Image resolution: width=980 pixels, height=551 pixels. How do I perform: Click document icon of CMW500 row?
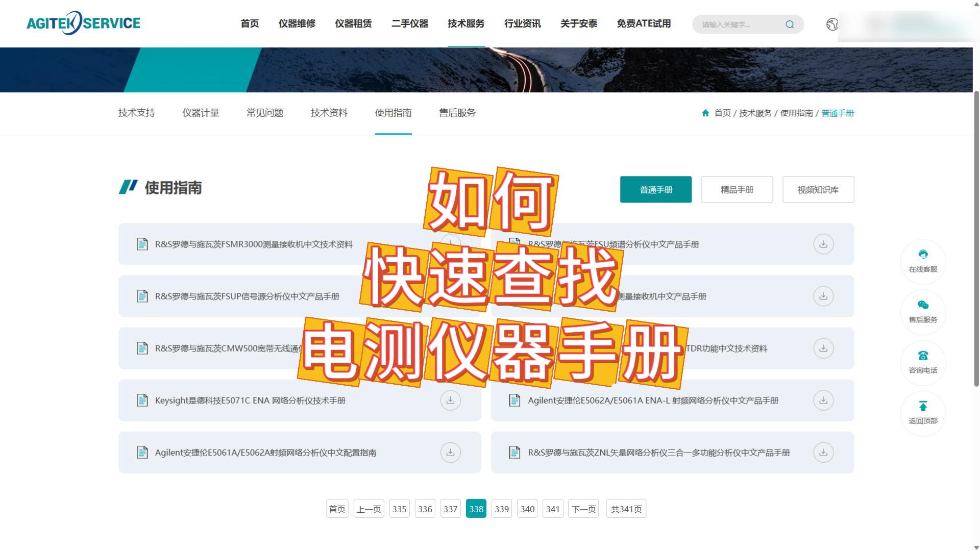(x=142, y=348)
